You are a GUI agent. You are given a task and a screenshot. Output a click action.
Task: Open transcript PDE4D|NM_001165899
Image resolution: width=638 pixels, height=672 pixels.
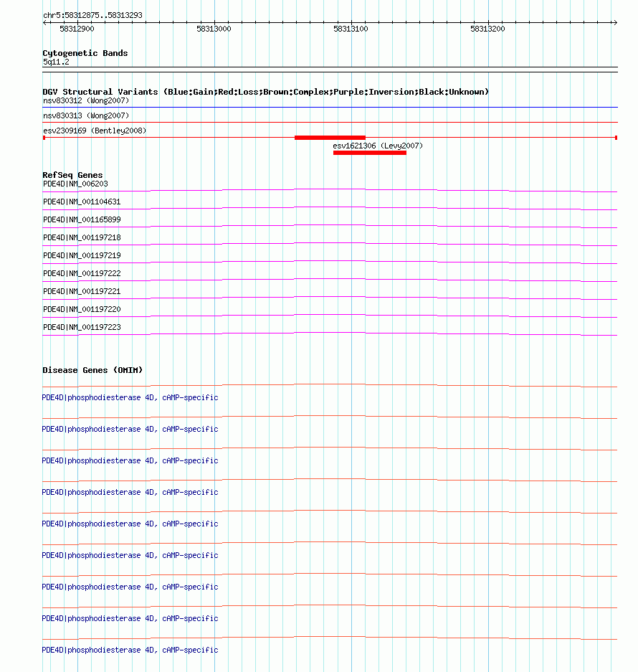[x=82, y=219]
